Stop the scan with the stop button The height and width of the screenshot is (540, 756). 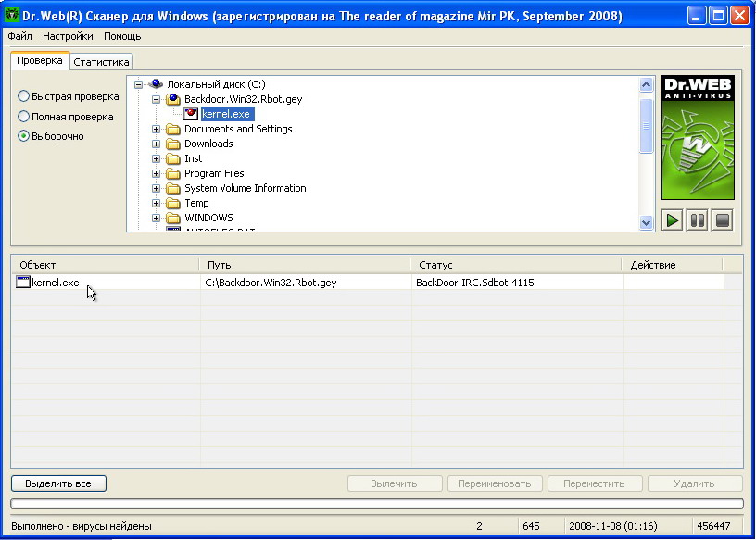[x=722, y=220]
